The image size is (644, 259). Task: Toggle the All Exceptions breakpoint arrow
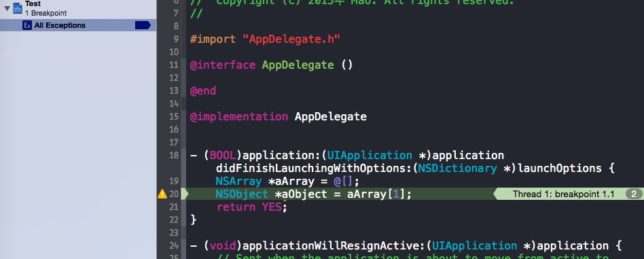(143, 25)
